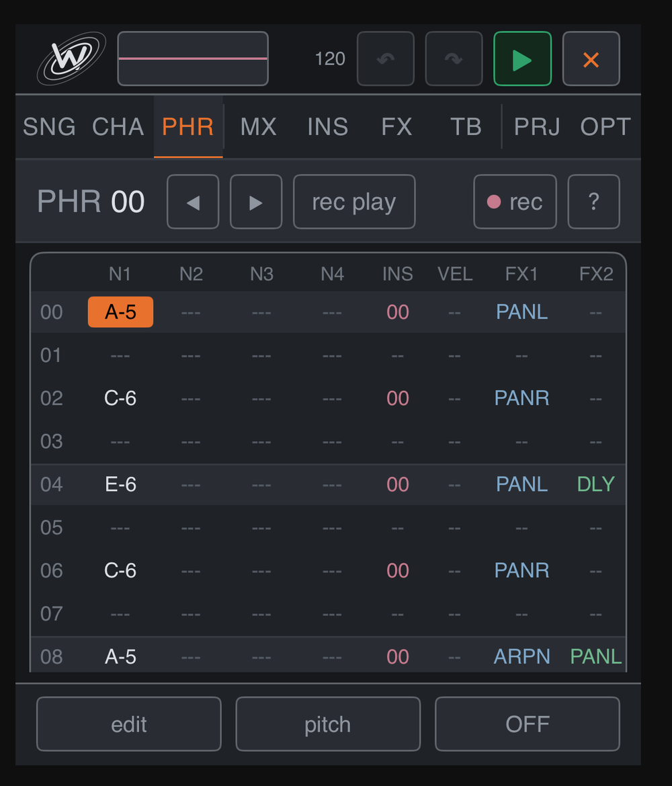The width and height of the screenshot is (672, 786).
Task: Click instrument 00 in row 06
Action: click(397, 570)
